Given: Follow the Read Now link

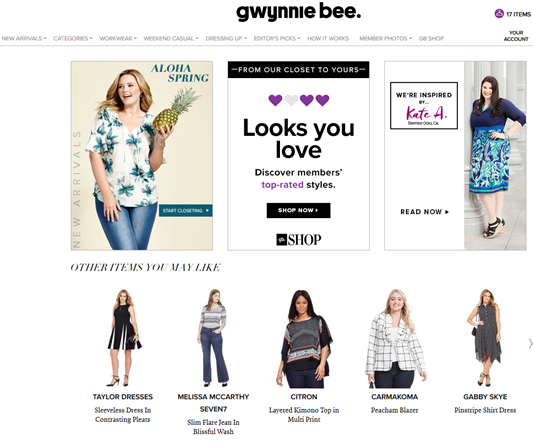Looking at the screenshot, I should coord(424,212).
